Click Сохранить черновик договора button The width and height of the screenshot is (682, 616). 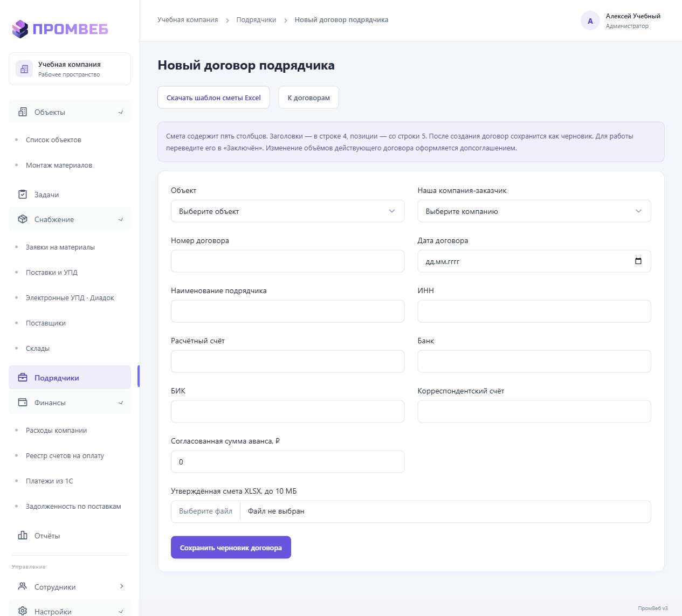tap(231, 548)
